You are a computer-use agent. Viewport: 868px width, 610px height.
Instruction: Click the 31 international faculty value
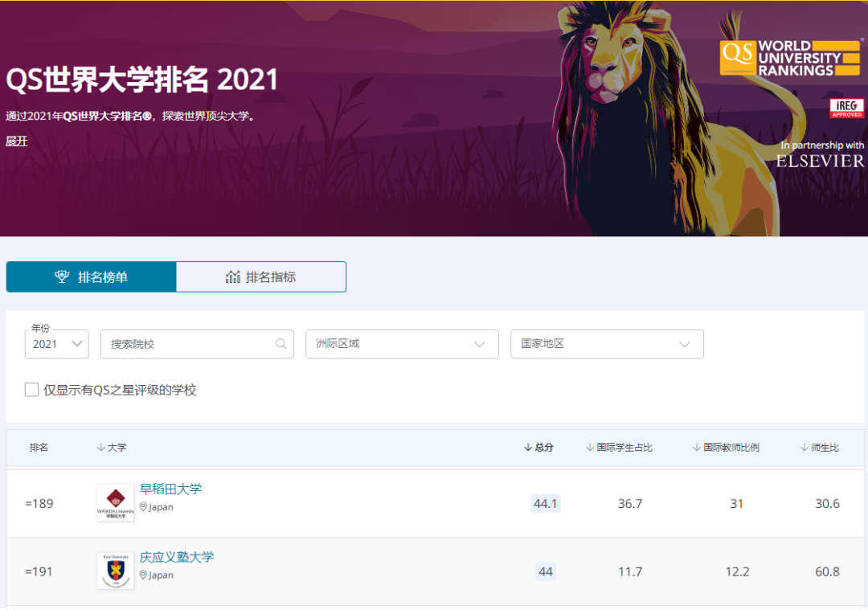(736, 504)
